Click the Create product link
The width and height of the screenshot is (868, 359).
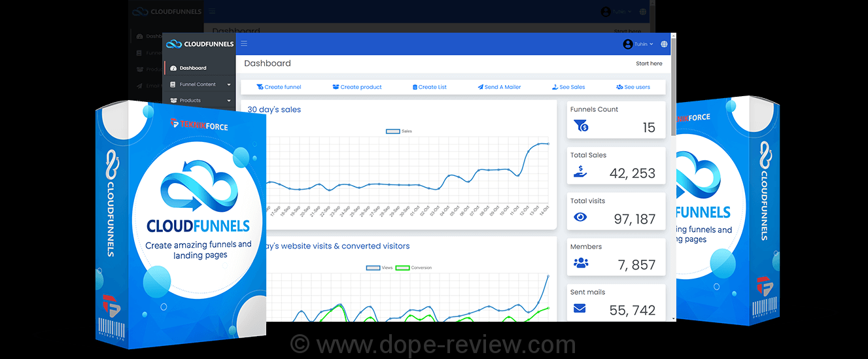click(357, 87)
